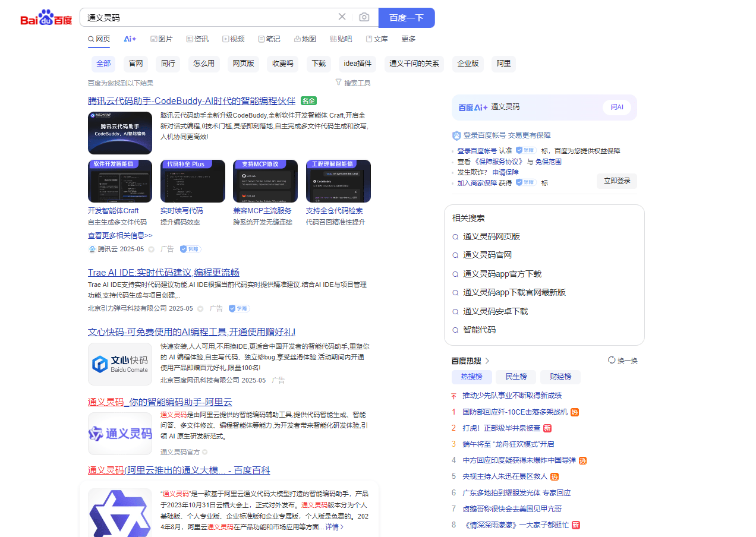
Task: Click the 百度一下 search button
Action: coord(407,18)
